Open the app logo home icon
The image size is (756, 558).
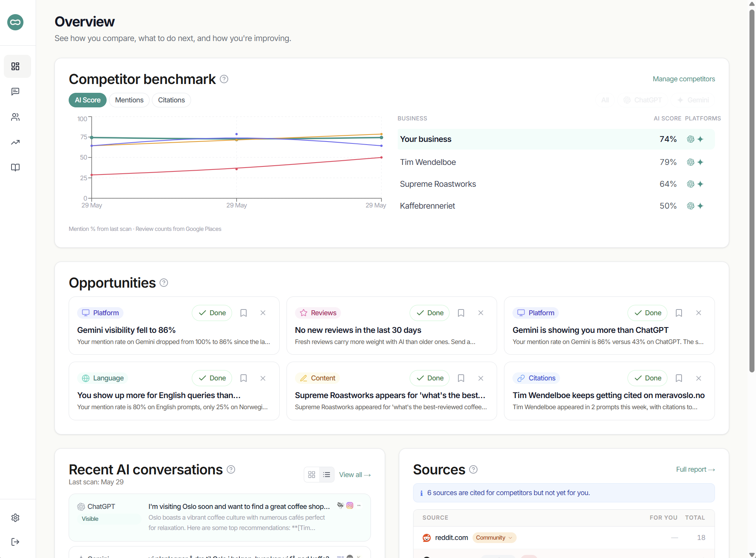point(15,22)
